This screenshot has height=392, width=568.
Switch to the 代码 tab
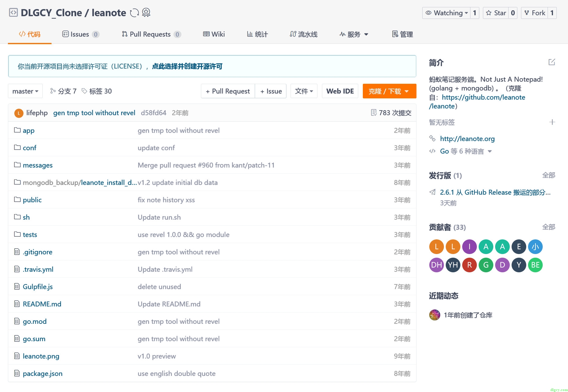pyautogui.click(x=30, y=34)
